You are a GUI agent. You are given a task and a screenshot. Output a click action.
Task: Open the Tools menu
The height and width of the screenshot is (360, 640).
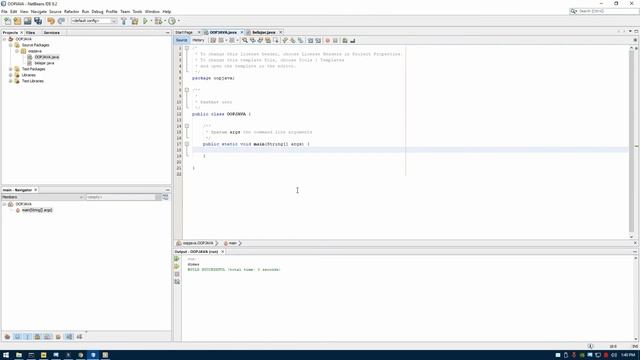[138, 11]
